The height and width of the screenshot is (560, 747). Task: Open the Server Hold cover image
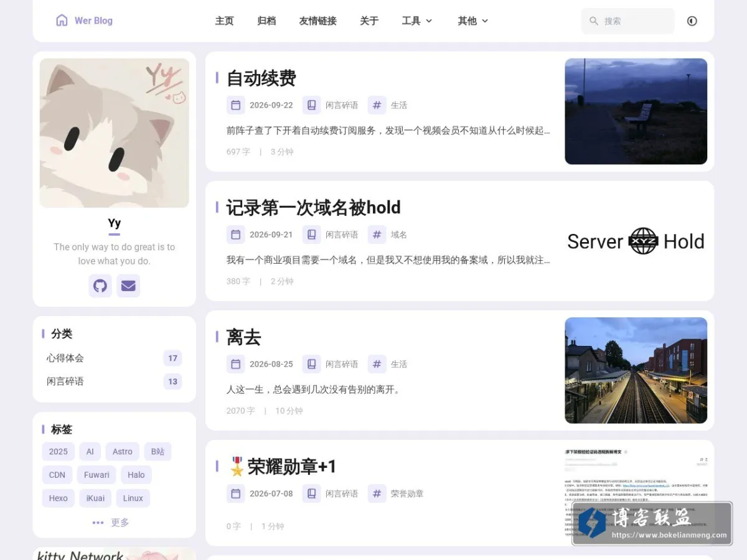click(636, 241)
